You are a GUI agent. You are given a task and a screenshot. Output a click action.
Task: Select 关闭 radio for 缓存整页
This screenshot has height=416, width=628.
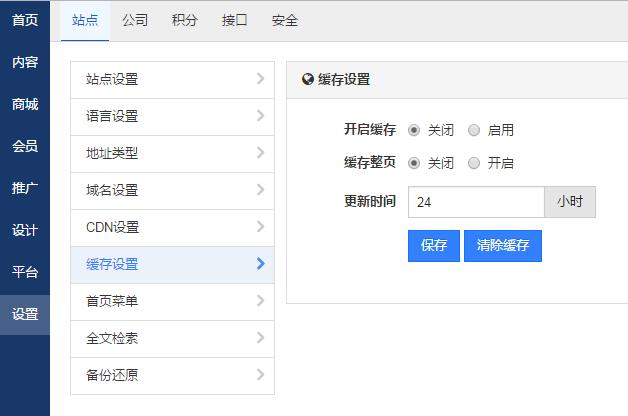tap(414, 163)
